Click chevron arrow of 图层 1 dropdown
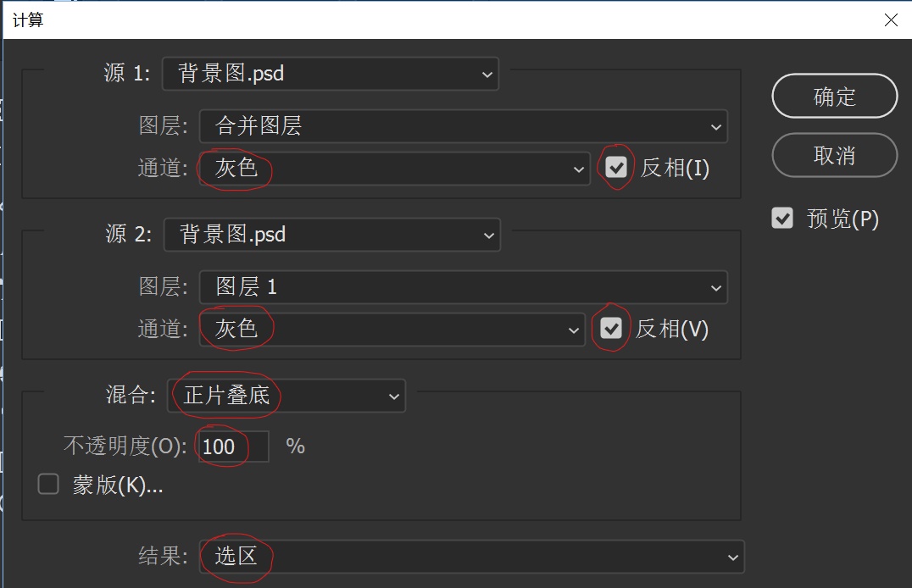The width and height of the screenshot is (912, 588). point(716,288)
